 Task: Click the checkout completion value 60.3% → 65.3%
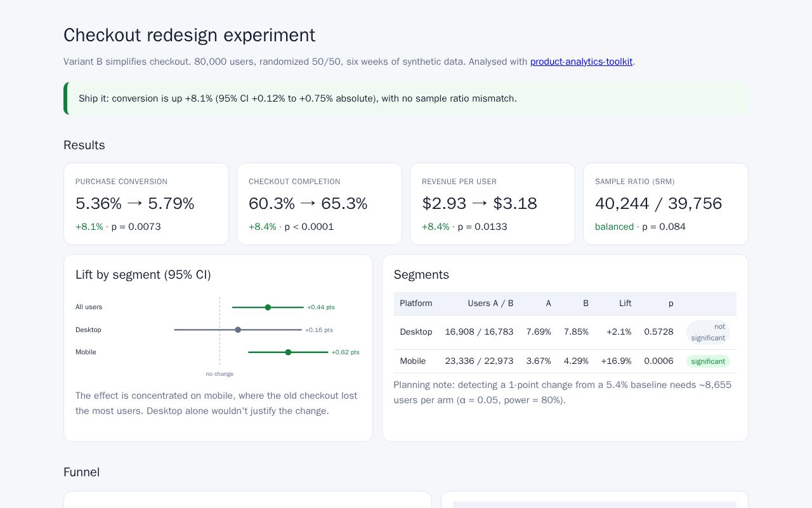pyautogui.click(x=308, y=203)
